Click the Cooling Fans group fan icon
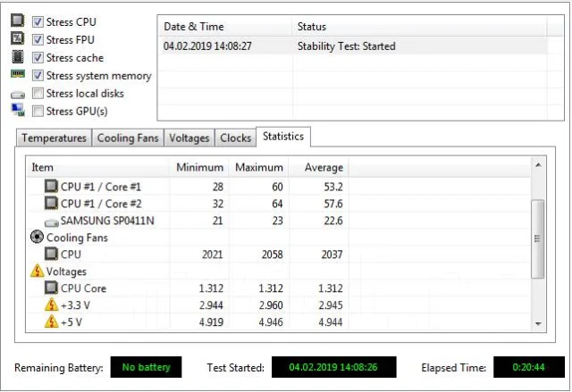This screenshot has width=572, height=392. (37, 237)
